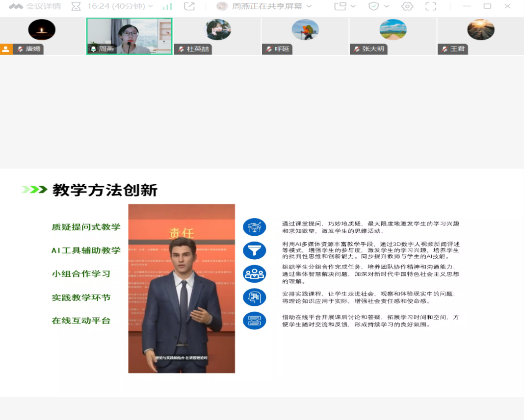Image resolution: width=524 pixels, height=420 pixels.
Task: Click the AI工具辅助教学 heading
Action: (86, 250)
